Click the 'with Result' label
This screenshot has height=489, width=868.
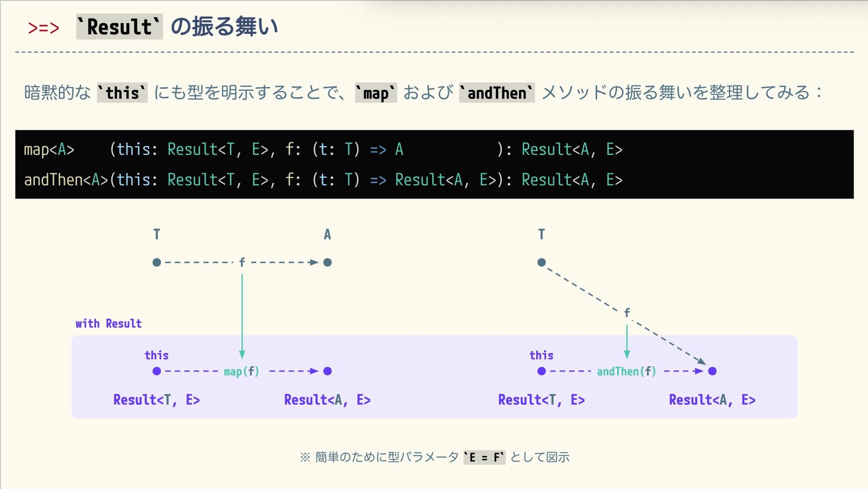pos(108,323)
